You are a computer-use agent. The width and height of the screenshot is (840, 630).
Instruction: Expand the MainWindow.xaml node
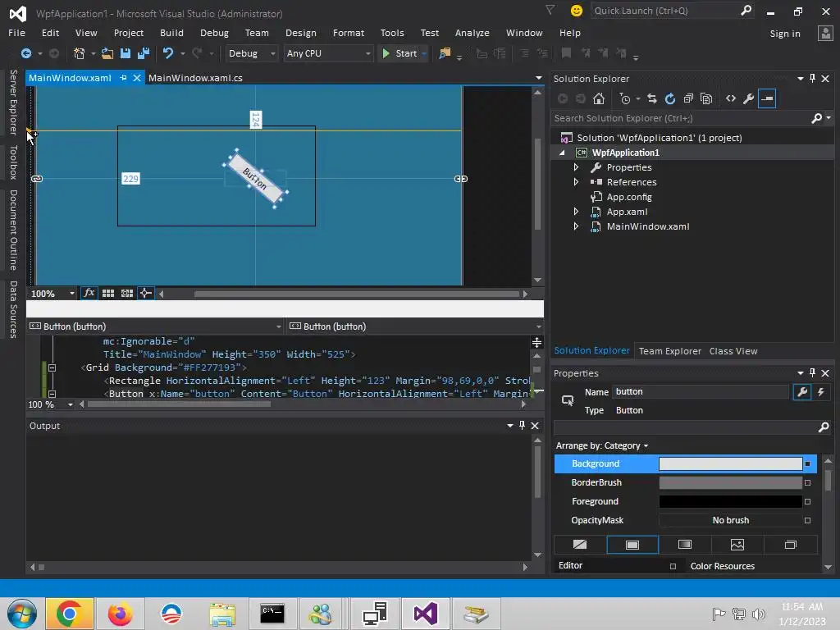(577, 226)
